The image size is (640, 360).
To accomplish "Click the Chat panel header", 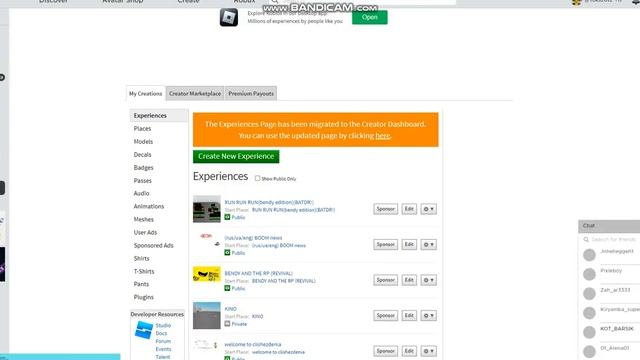I will 609,226.
